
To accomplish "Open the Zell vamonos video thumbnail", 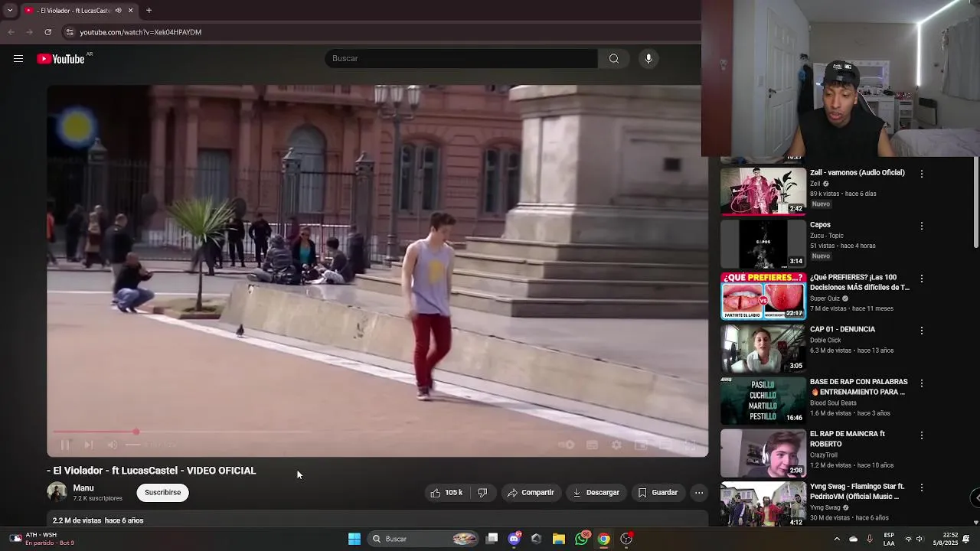I will 763,191.
